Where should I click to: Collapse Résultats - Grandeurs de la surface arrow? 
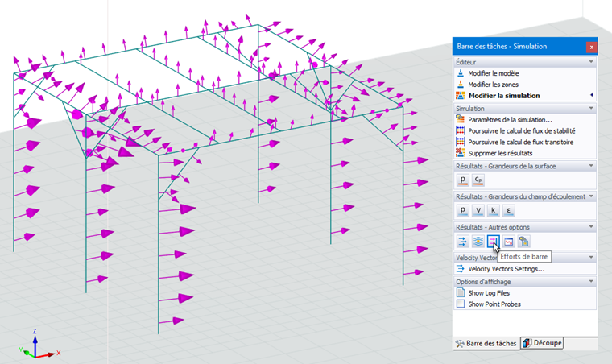click(591, 166)
